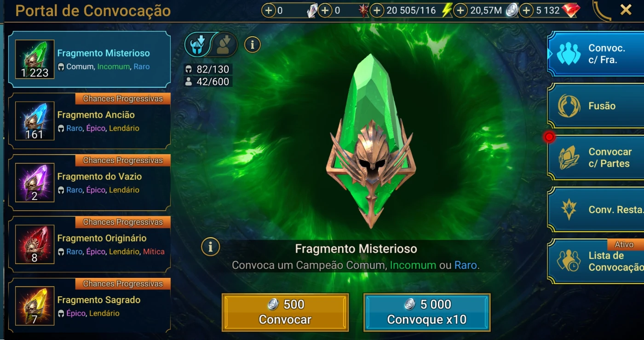644x340 pixels.
Task: Click the Convocar button for 500 silver
Action: 285,312
